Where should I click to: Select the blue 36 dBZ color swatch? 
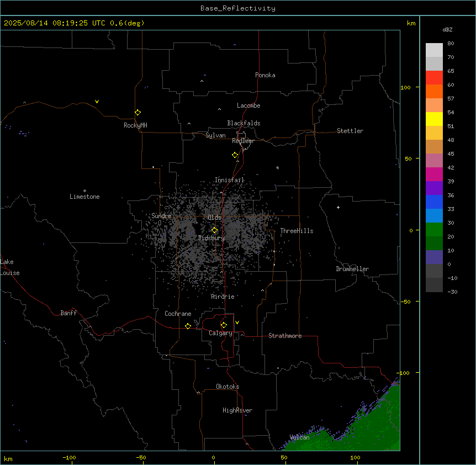pos(434,202)
